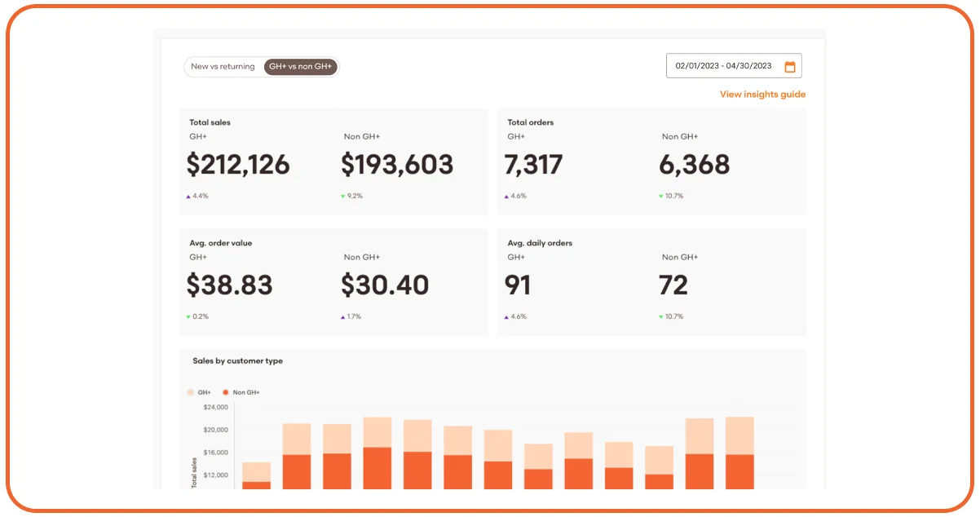
Task: Click the down arrow beside 0.2% under $38.83
Action: [188, 317]
